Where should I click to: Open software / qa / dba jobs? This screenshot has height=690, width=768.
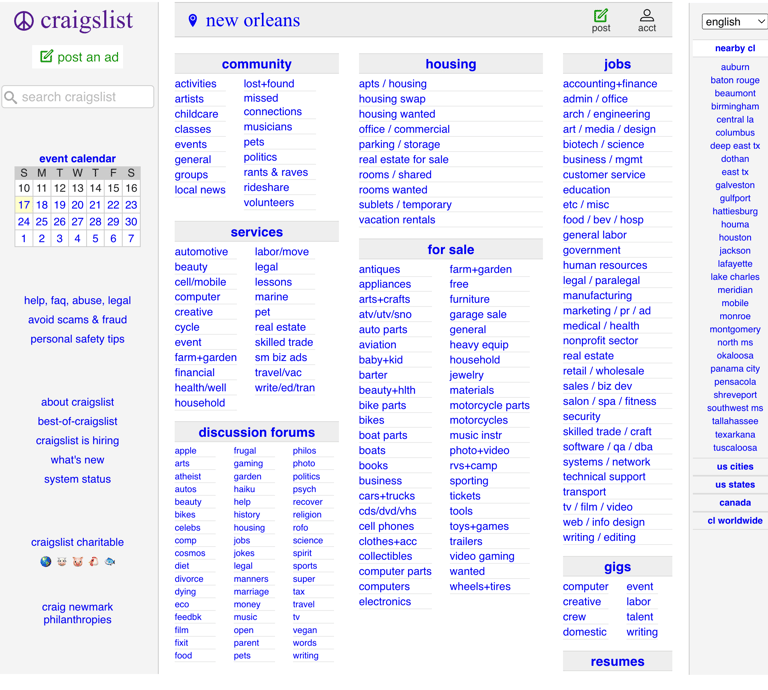tap(607, 447)
